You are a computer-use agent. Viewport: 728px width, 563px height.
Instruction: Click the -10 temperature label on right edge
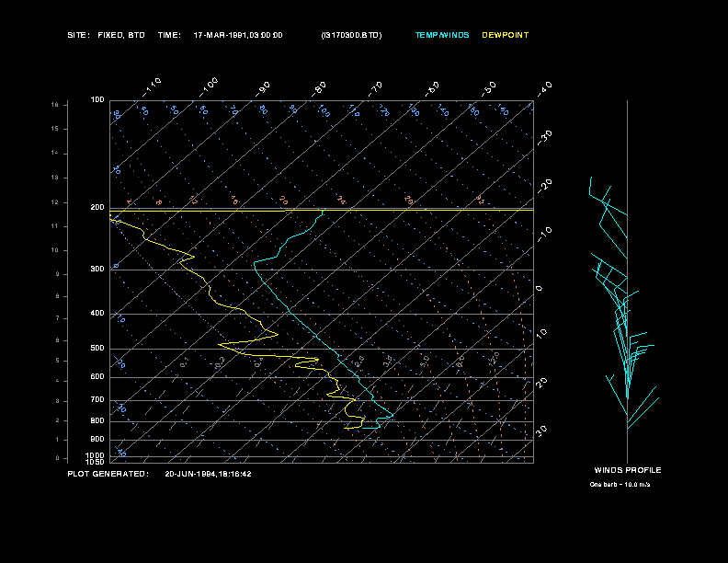coord(544,235)
